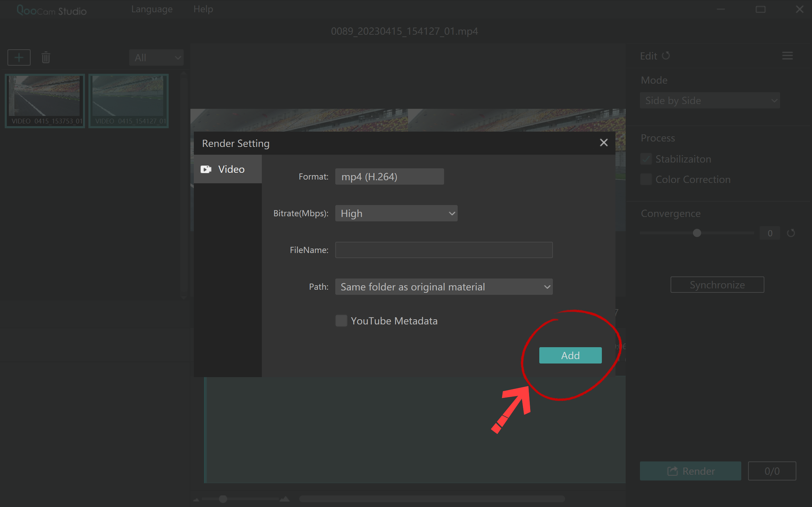Click the delete trash icon
The height and width of the screenshot is (507, 812).
pos(46,57)
